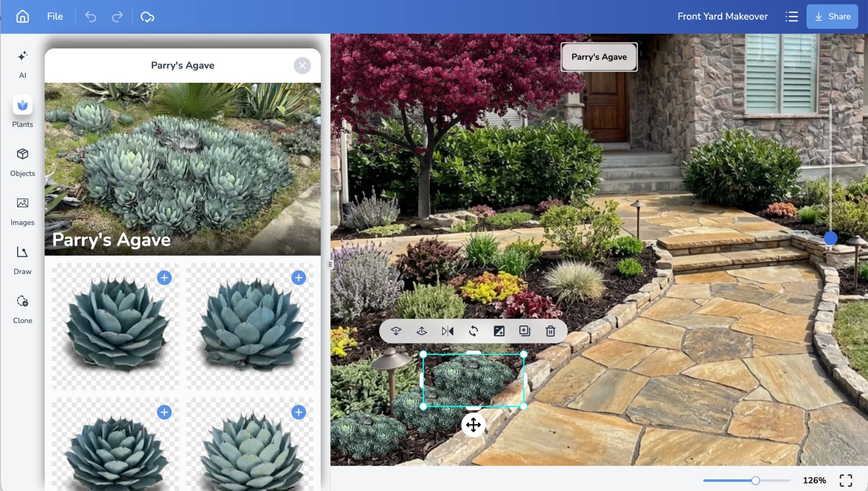Click the top-left resize handle
This screenshot has width=868, height=491.
click(x=423, y=354)
